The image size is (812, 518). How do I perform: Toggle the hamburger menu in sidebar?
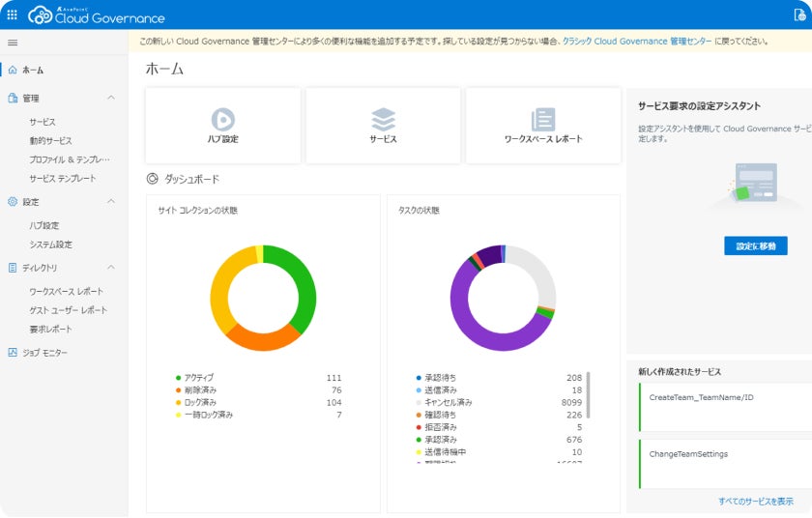coord(13,43)
